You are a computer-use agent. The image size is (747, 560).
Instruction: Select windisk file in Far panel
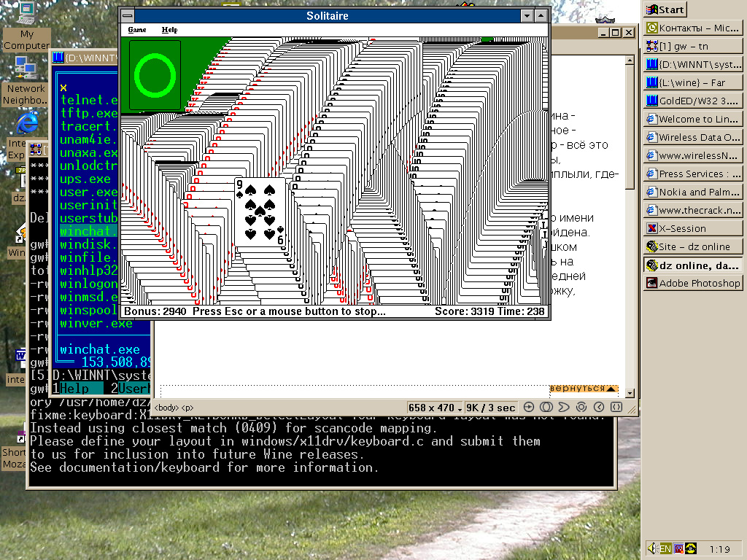(x=88, y=245)
